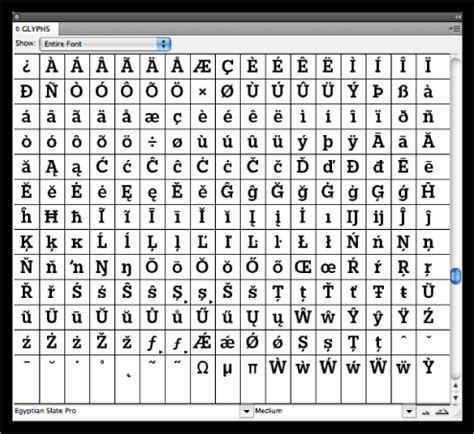
Task: Select the Ǽ capital AE acute glyph
Action: point(203,343)
